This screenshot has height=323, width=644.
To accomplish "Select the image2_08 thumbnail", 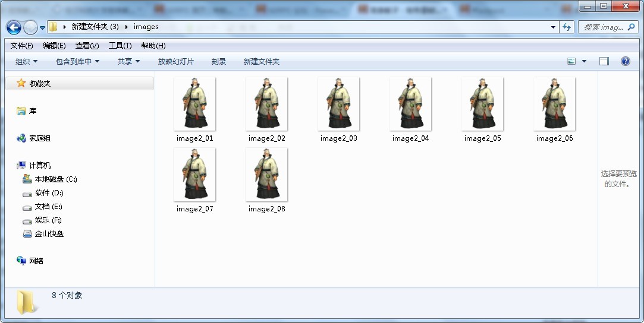I will click(266, 175).
